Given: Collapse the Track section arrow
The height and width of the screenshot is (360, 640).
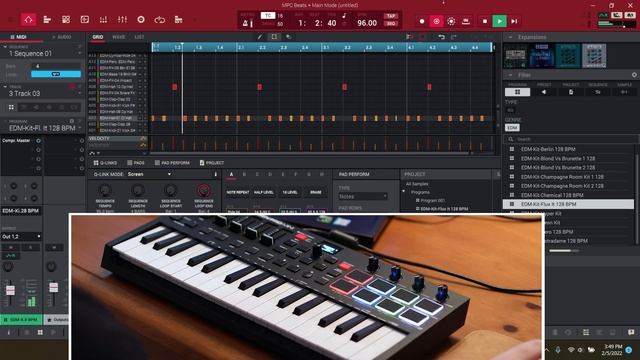Looking at the screenshot, I should tap(5, 87).
